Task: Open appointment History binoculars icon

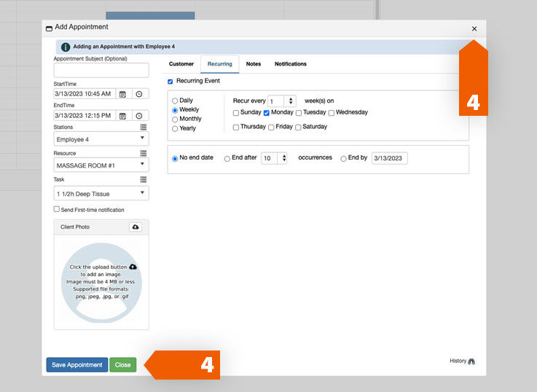Action: pos(471,361)
